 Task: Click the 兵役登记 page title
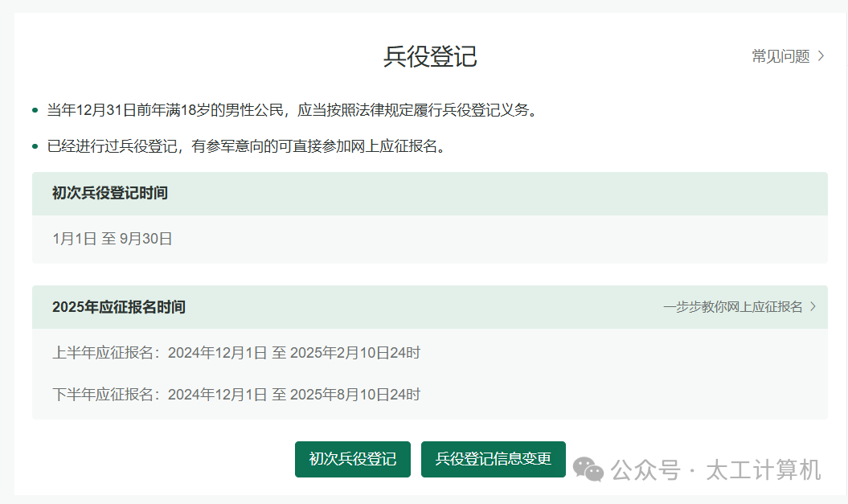pos(429,56)
